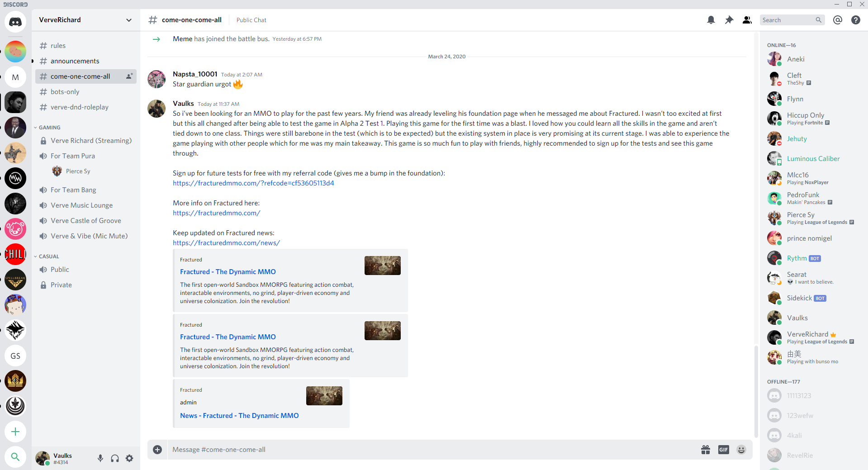Toggle deafen headphones icon
This screenshot has width=868, height=470.
[x=115, y=458]
